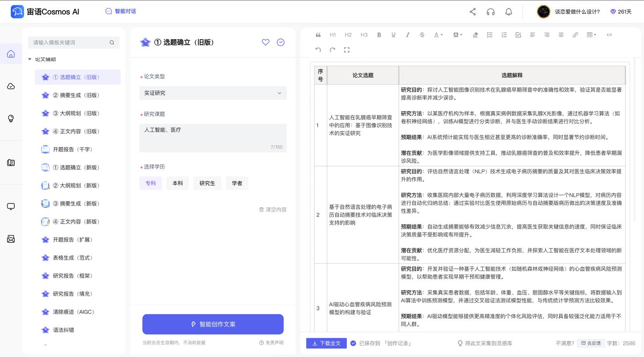Open the font color dropdown
644x357 pixels.
(439, 35)
